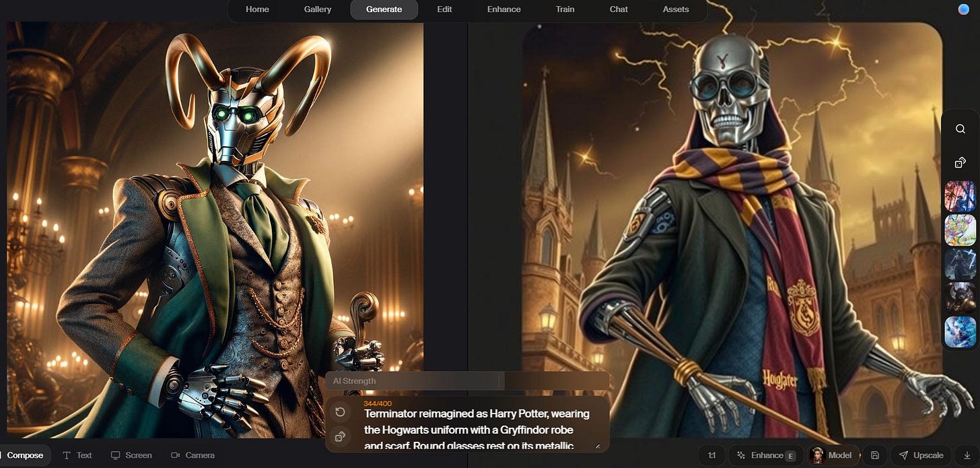Click the 344/400 character counter

[x=378, y=403]
